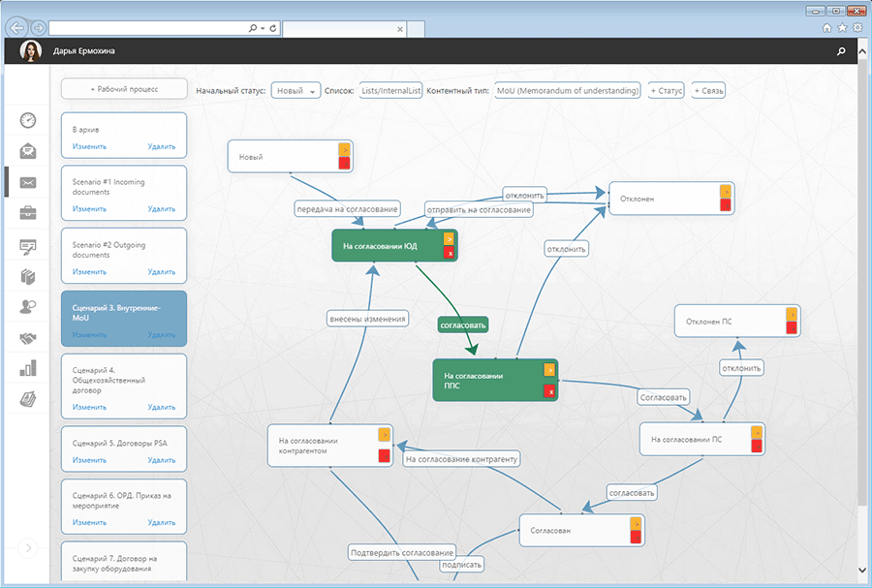Open the handshake icon in sidebar
Image resolution: width=872 pixels, height=588 pixels.
tap(27, 337)
